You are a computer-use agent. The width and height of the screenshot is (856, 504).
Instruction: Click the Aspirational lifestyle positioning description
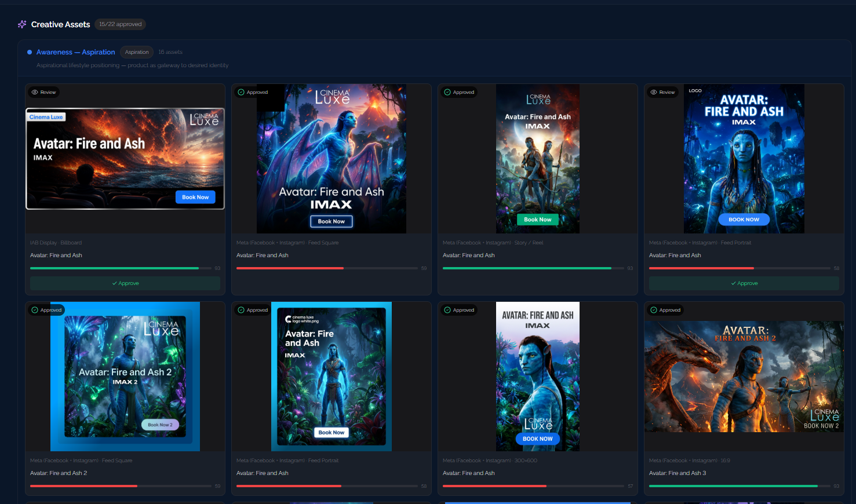pyautogui.click(x=132, y=65)
